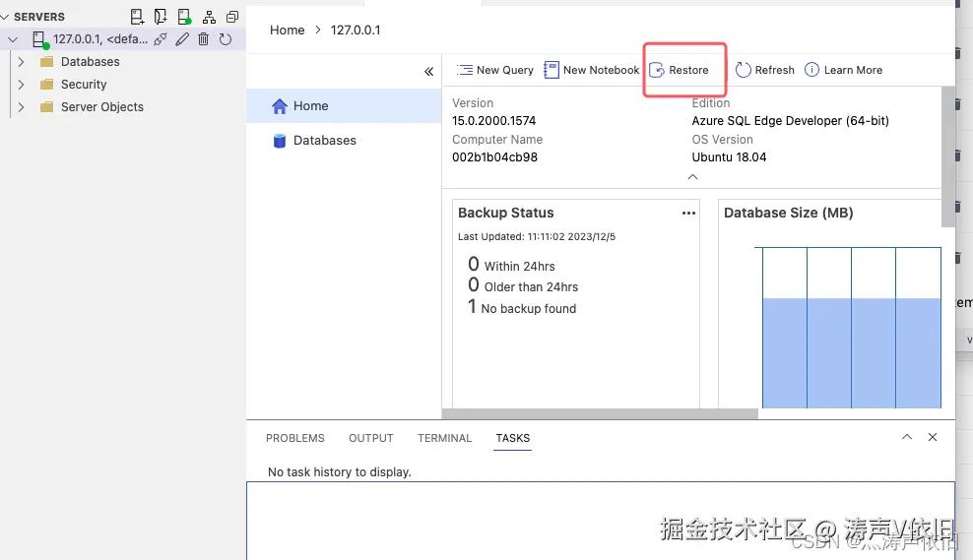Open the Backup Status widget ellipsis menu
The height and width of the screenshot is (560, 973).
pos(688,214)
